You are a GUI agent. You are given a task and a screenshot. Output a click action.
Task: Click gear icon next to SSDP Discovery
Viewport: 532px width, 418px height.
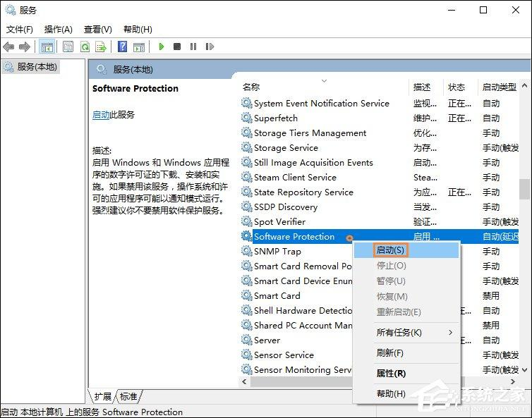[x=247, y=207]
